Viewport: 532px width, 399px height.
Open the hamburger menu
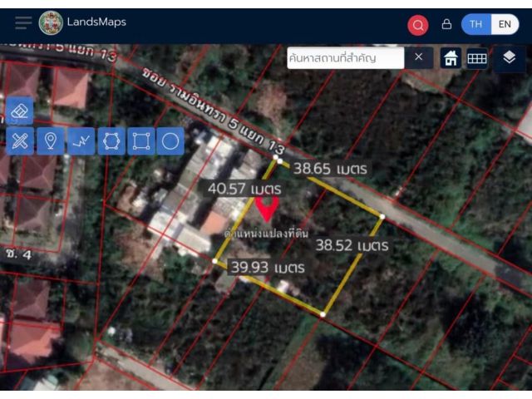[x=23, y=22]
